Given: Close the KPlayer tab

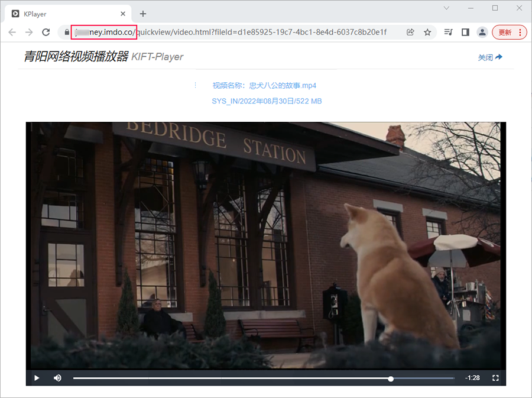Looking at the screenshot, I should [x=122, y=14].
